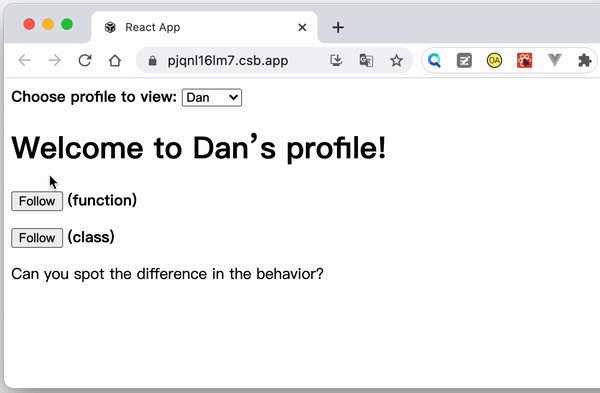This screenshot has width=600, height=393.
Task: Click Follow button labeled (class)
Action: tap(37, 238)
